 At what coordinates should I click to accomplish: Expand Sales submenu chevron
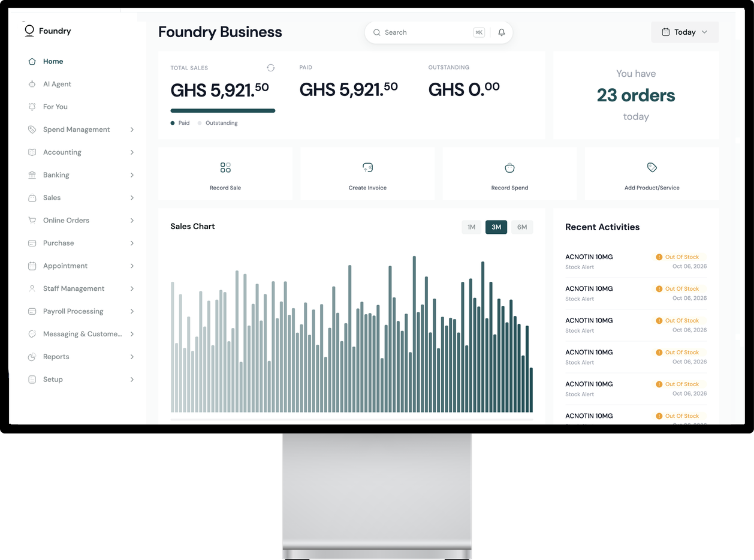(x=132, y=198)
